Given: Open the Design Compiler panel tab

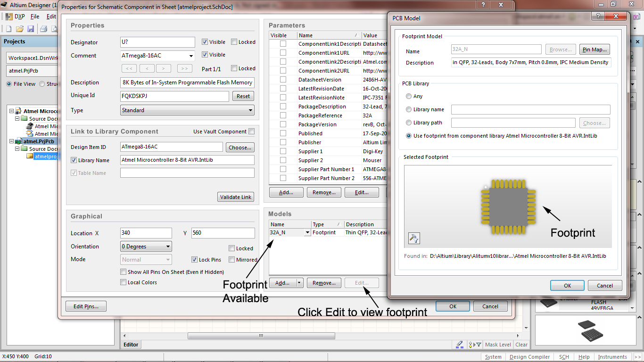Looking at the screenshot, I should coord(530,357).
